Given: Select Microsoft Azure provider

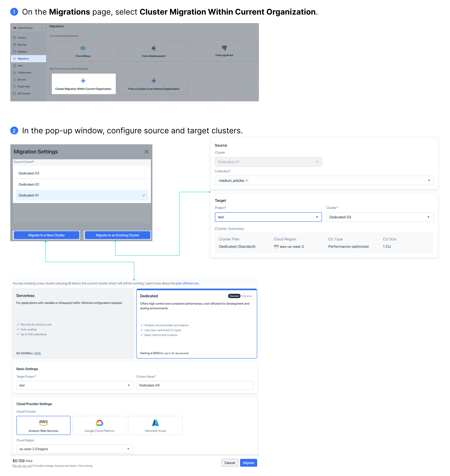Looking at the screenshot, I should coord(155,425).
